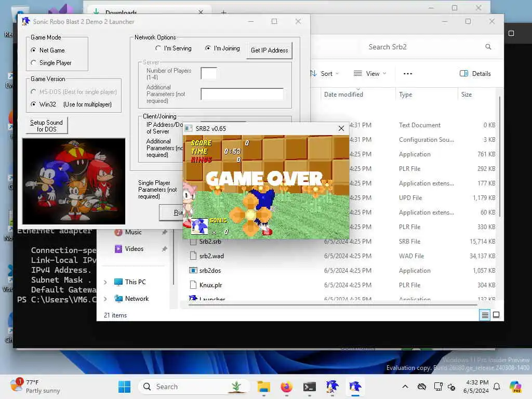Open the weather widget
The image size is (532, 399).
(35, 387)
